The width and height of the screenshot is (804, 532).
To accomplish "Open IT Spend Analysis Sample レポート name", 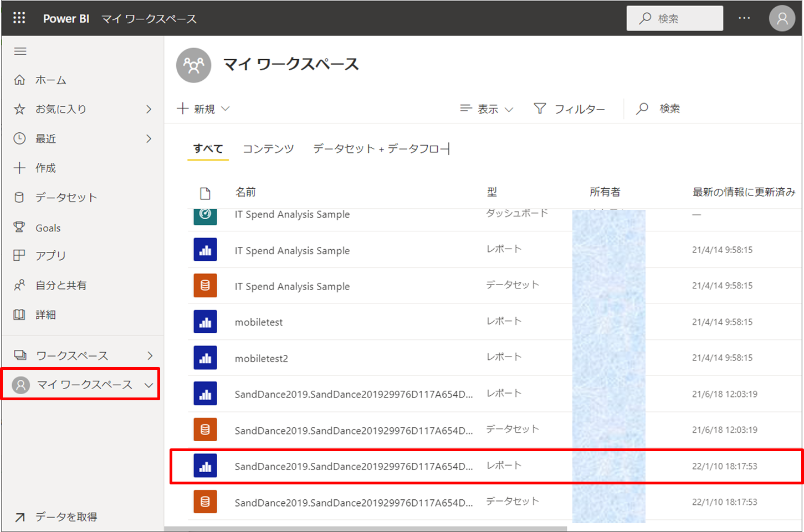I will click(292, 251).
